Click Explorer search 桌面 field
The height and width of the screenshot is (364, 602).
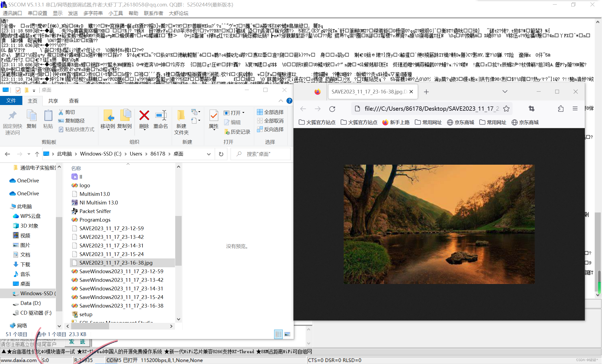coord(261,154)
